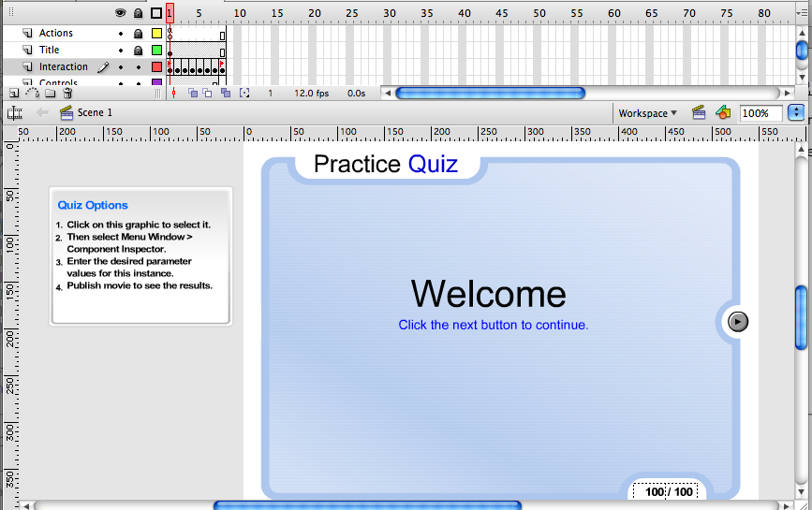
Task: Enable the Onion Skin button
Action: [193, 93]
